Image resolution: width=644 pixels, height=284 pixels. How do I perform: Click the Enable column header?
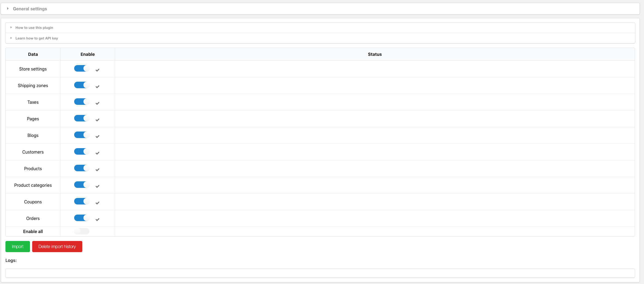(x=88, y=54)
